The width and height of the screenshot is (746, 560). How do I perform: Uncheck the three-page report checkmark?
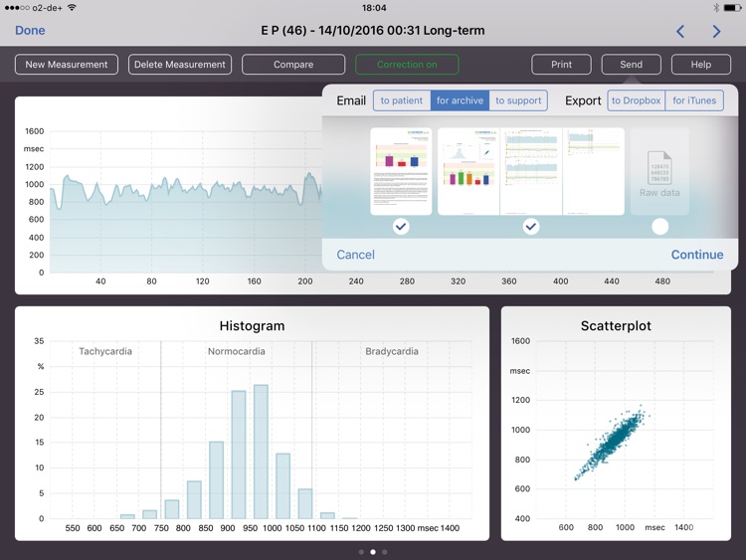[x=531, y=227]
